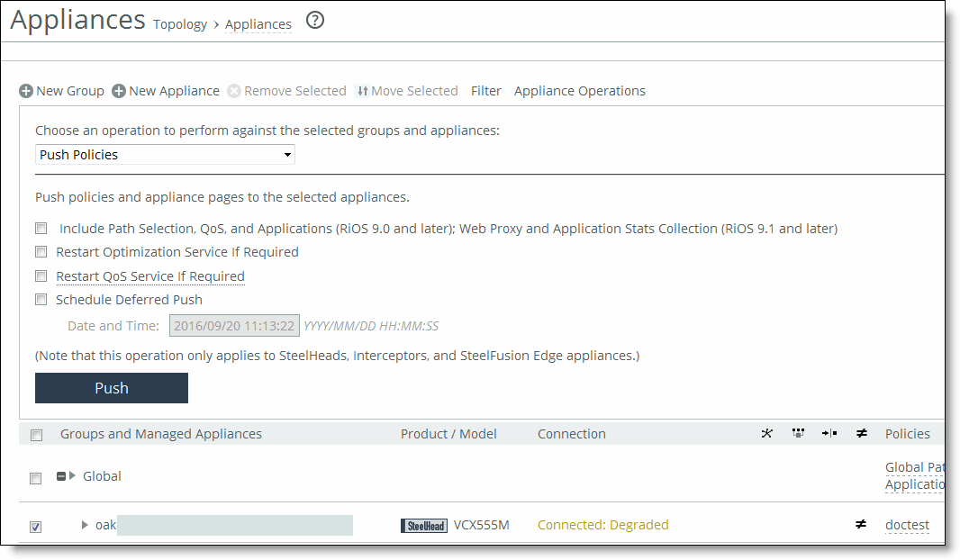Viewport: 960px width, 560px height.
Task: Click the New Appliance plus icon
Action: pyautogui.click(x=119, y=91)
